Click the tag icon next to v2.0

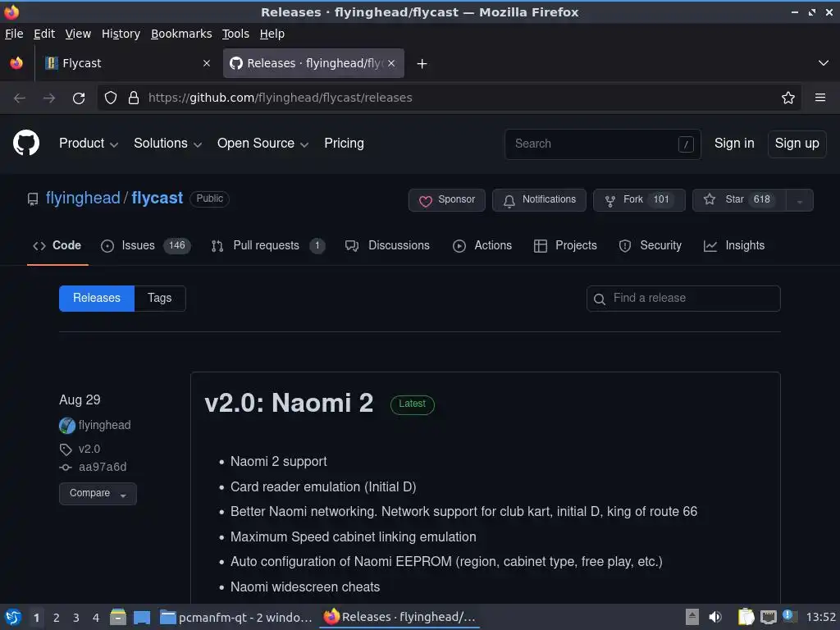66,450
